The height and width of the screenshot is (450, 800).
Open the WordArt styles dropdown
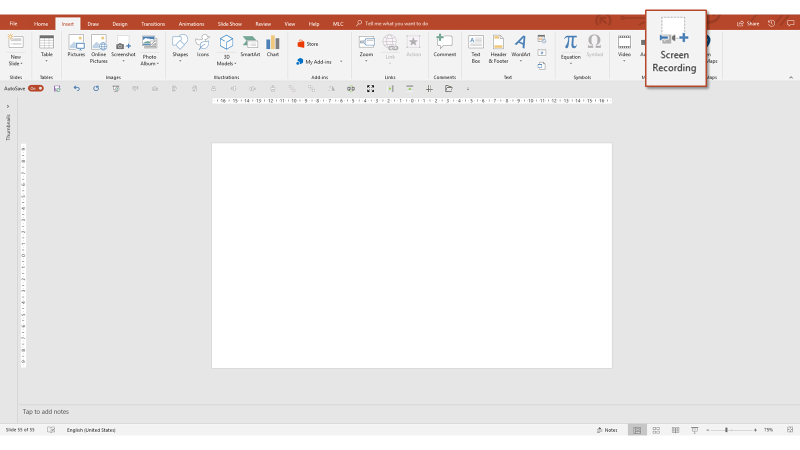click(520, 61)
